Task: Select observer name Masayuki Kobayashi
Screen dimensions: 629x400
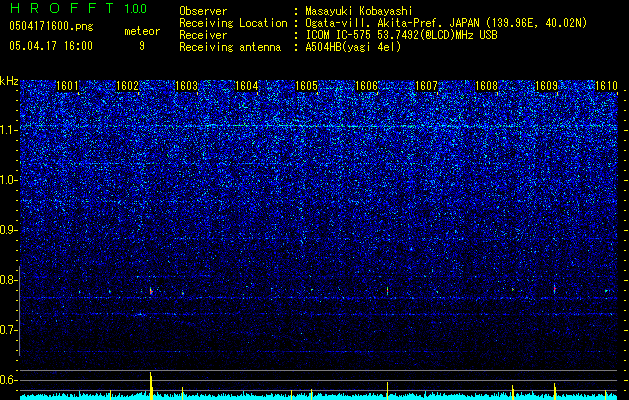Action: point(358,11)
